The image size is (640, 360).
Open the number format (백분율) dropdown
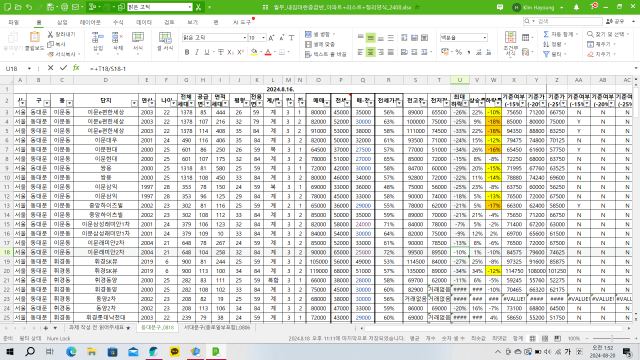coord(484,38)
